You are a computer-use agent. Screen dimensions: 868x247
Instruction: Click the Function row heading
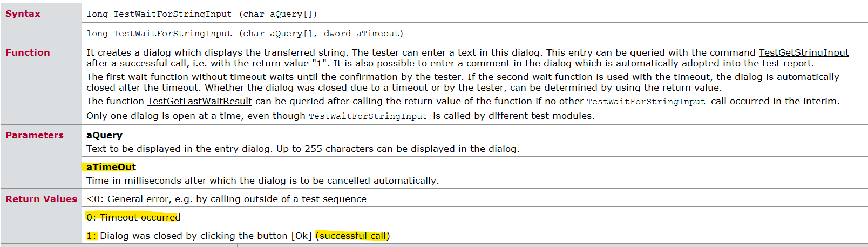click(28, 52)
